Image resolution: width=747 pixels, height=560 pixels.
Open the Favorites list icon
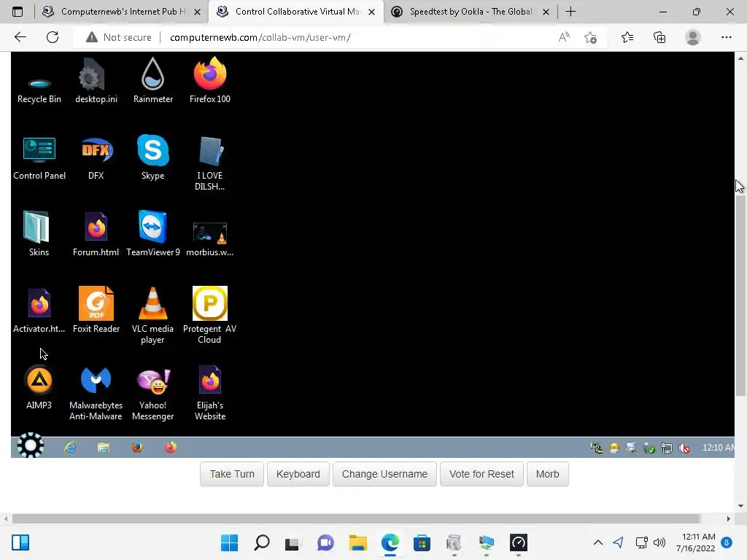tap(627, 37)
